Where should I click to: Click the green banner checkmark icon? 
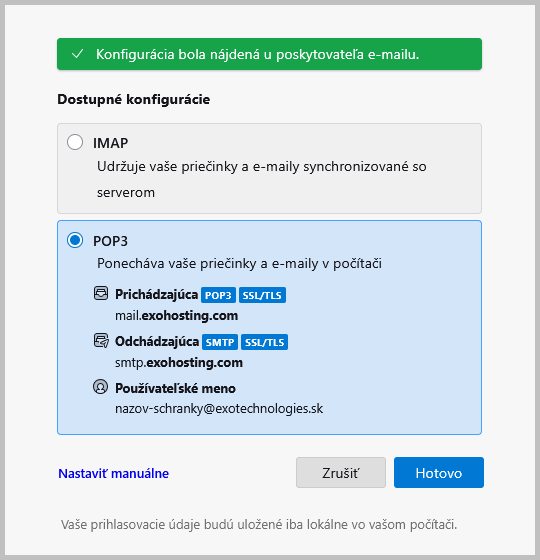pos(78,54)
